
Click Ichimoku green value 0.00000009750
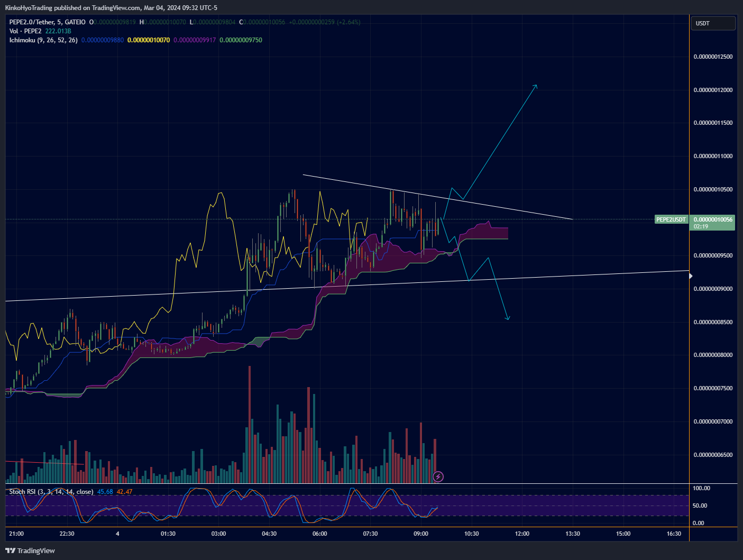click(x=241, y=40)
